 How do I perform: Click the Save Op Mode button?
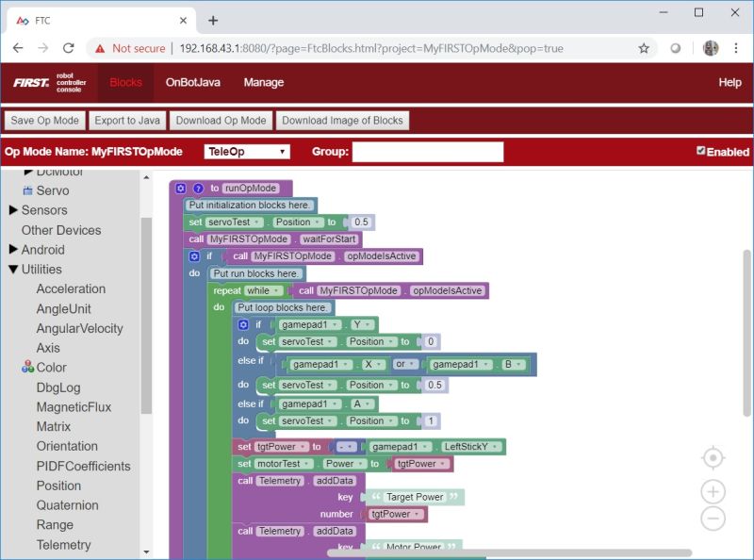pyautogui.click(x=43, y=120)
